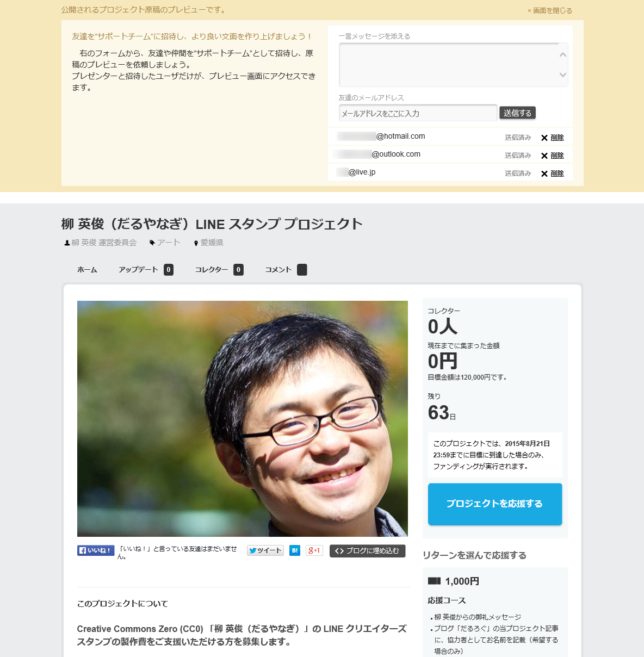Click the ブログに埋め込む embed code button

point(367,551)
